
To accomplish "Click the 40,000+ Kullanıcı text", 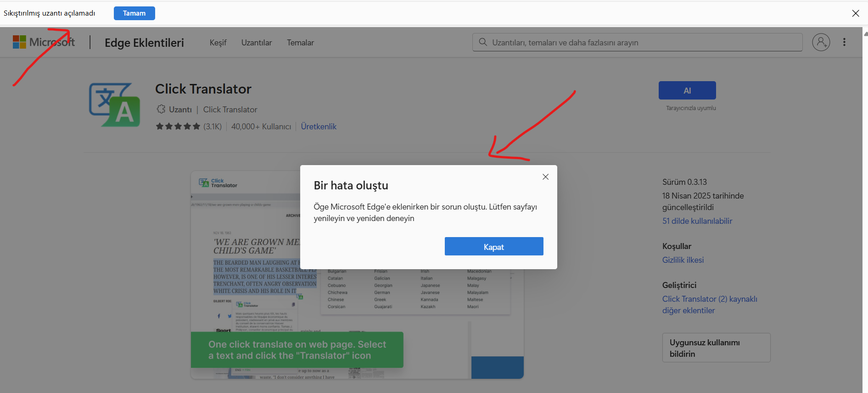I will (x=261, y=127).
